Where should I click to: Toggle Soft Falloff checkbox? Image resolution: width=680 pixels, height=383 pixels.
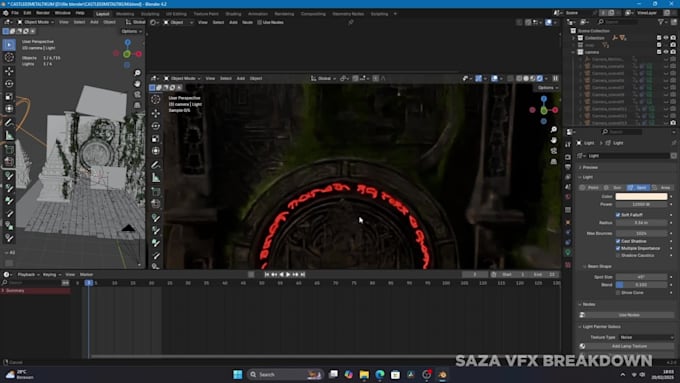point(618,215)
